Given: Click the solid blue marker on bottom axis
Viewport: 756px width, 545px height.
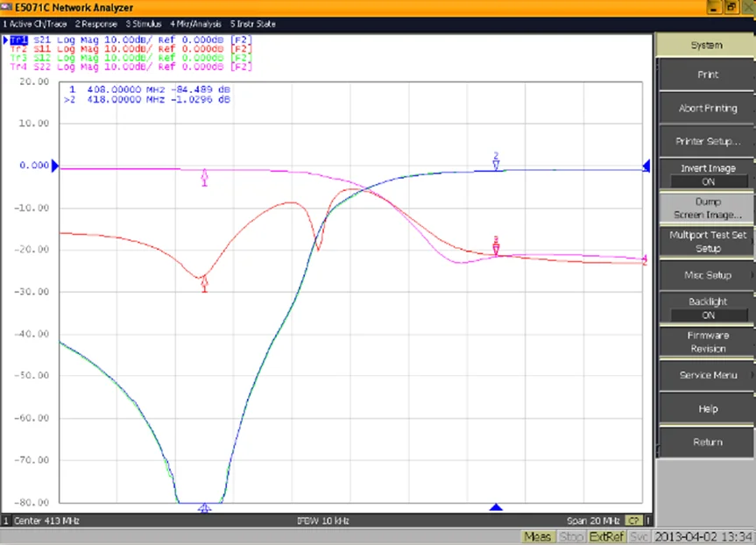Looking at the screenshot, I should point(496,507).
